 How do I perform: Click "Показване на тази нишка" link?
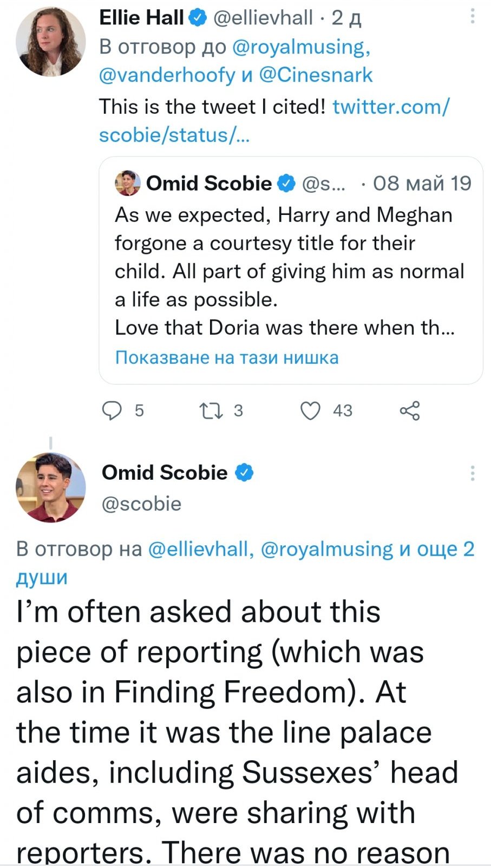(227, 357)
